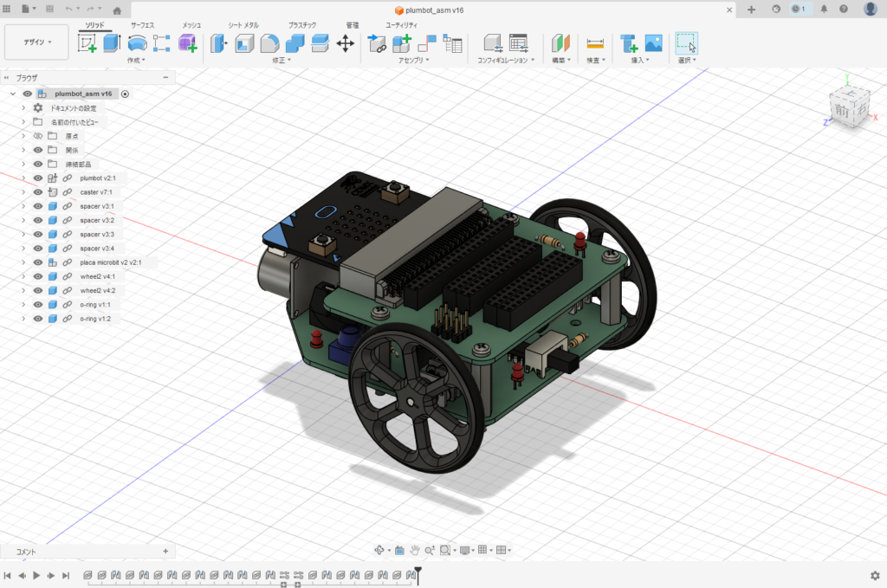Click the 作成 menu label
The height and width of the screenshot is (588, 887).
pos(135,61)
